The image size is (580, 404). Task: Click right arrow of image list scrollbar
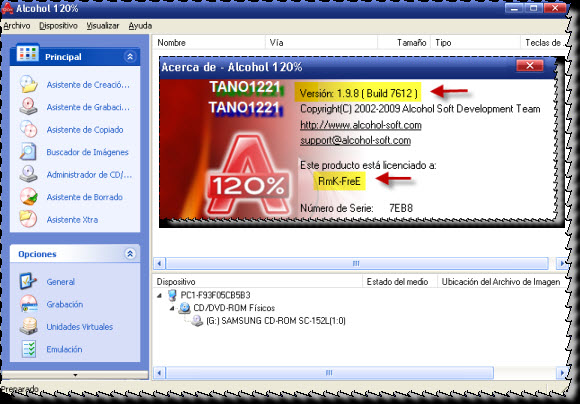tap(562, 263)
